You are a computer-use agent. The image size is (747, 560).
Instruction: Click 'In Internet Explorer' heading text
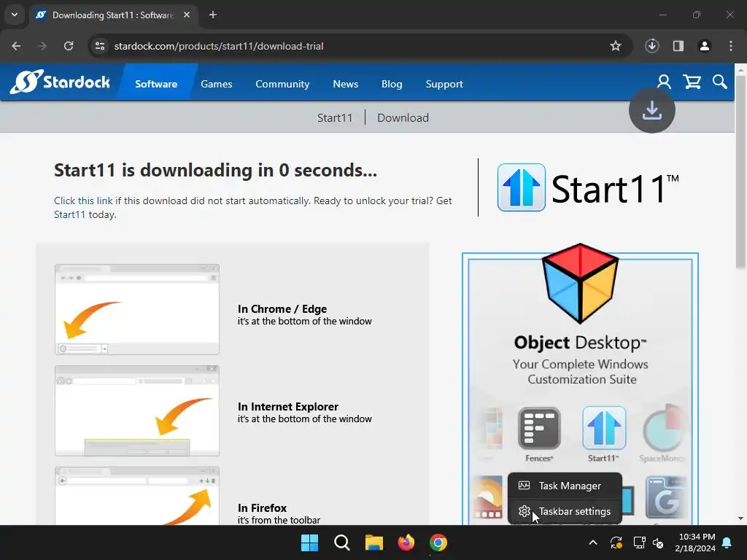pos(287,407)
